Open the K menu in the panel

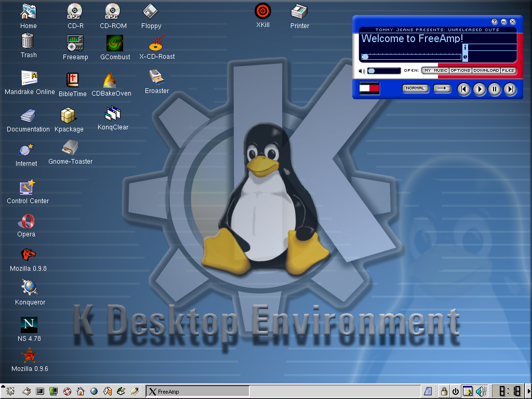(10, 391)
